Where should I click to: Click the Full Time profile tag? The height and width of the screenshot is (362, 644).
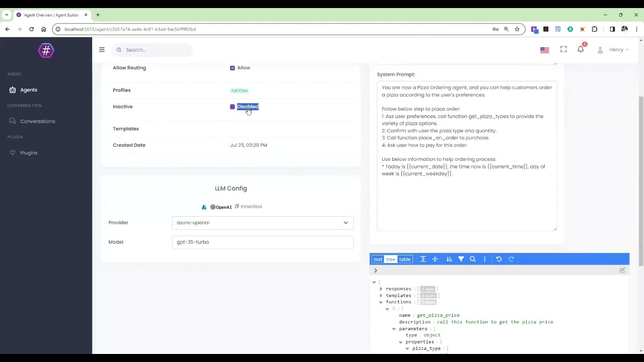[x=239, y=90]
